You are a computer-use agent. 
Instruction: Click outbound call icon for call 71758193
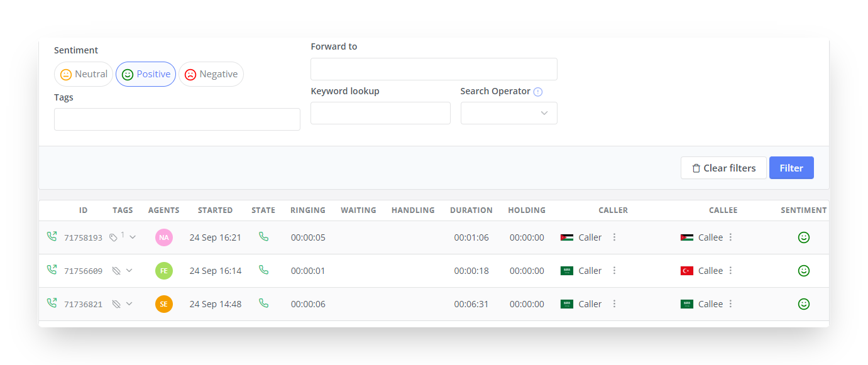(52, 237)
